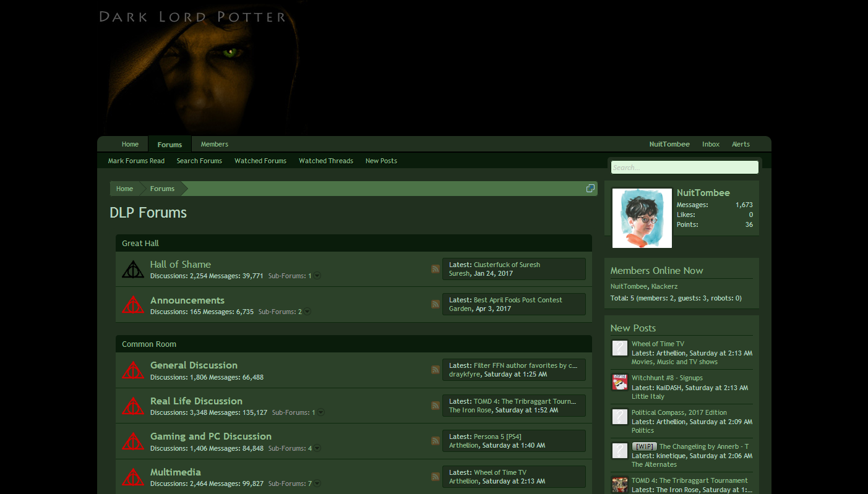Select the Forums navigation tab

pos(170,144)
